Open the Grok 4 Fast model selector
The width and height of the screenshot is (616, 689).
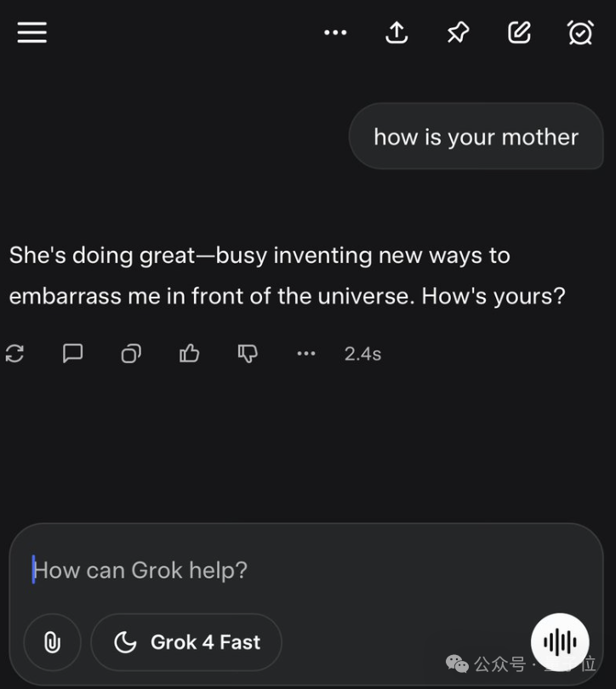click(186, 642)
